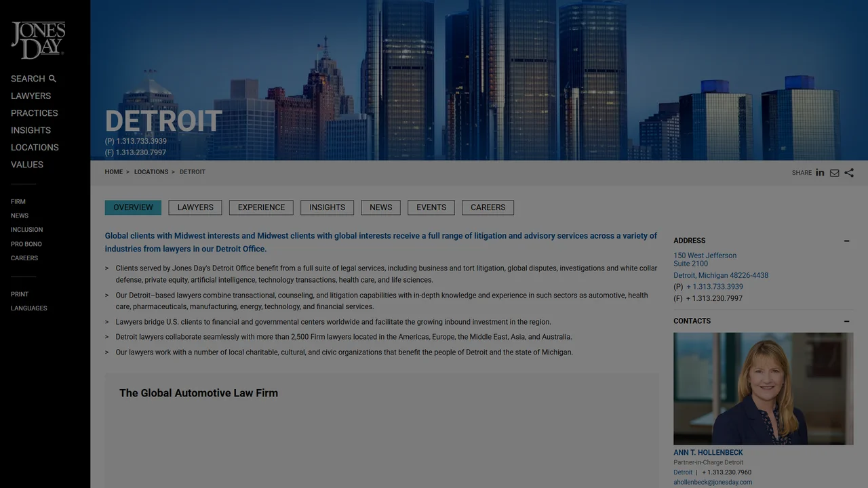Screen dimensions: 868x488
Task: Open the Careers sidebar link
Action: point(24,258)
